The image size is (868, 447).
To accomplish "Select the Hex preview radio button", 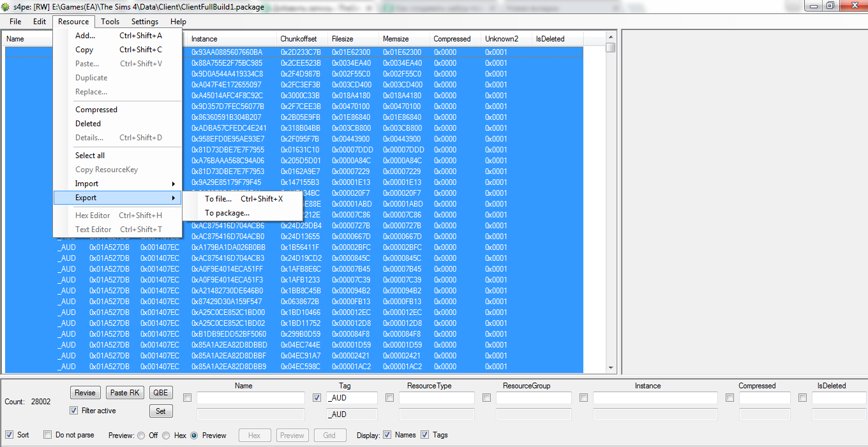I will point(166,436).
